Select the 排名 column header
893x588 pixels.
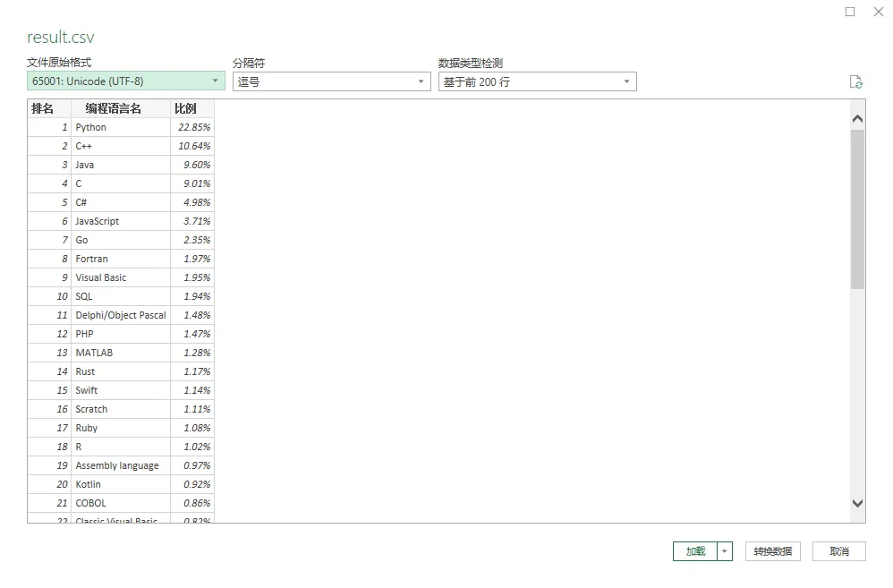[x=43, y=108]
